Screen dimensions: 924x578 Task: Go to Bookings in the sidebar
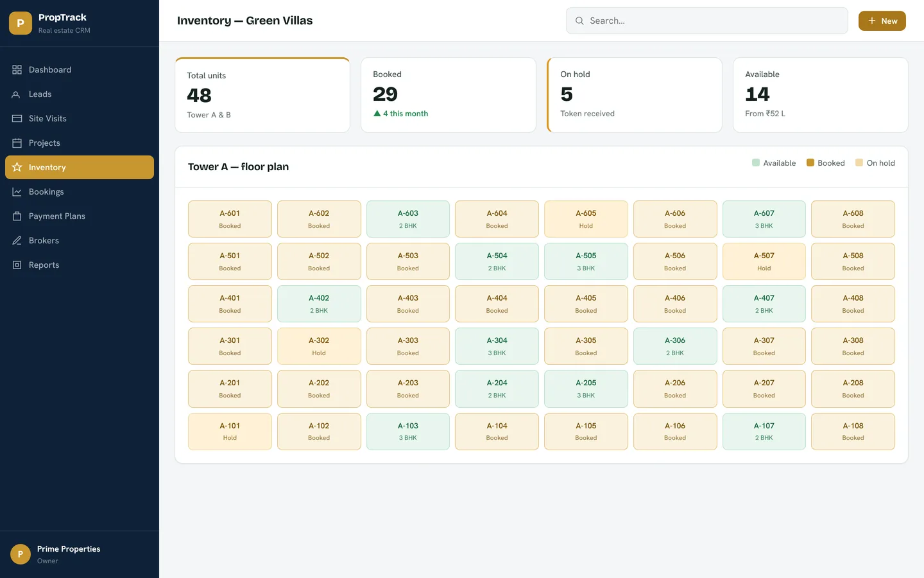tap(80, 191)
